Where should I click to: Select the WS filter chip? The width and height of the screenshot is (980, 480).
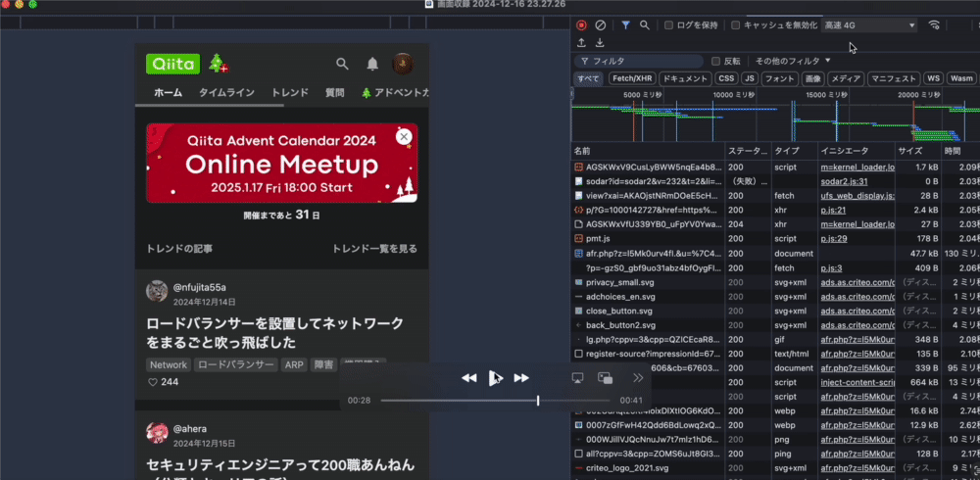tap(934, 78)
